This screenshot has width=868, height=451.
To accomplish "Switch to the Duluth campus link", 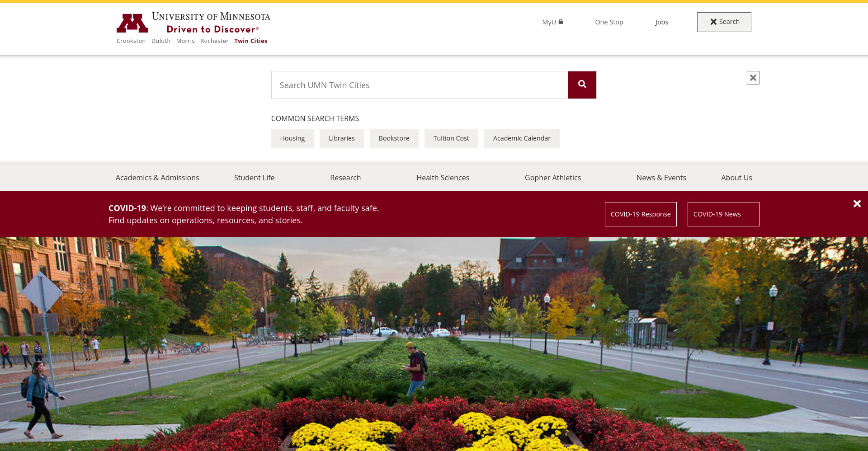I will [x=161, y=41].
